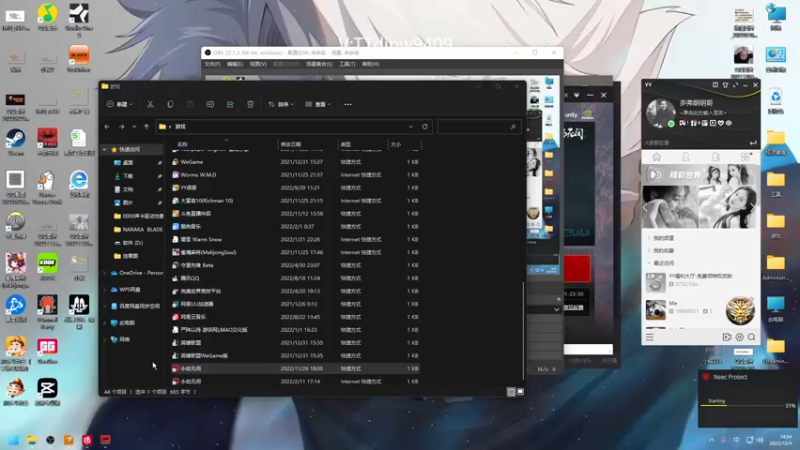Open the recent locations dropdown arrow in Explorer
Screen dimensions: 800x450
click(x=134, y=127)
